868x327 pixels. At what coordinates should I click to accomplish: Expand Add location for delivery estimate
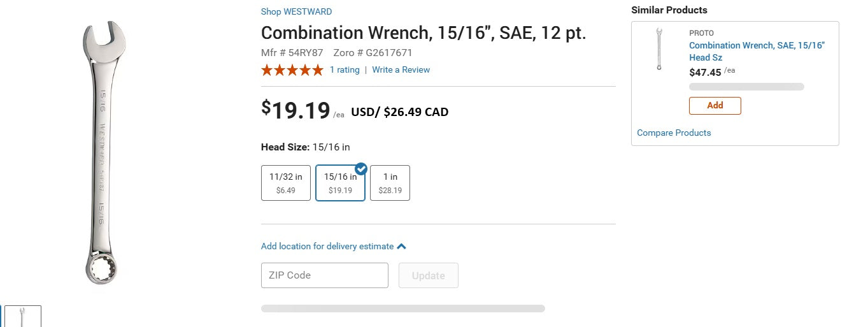(x=327, y=246)
